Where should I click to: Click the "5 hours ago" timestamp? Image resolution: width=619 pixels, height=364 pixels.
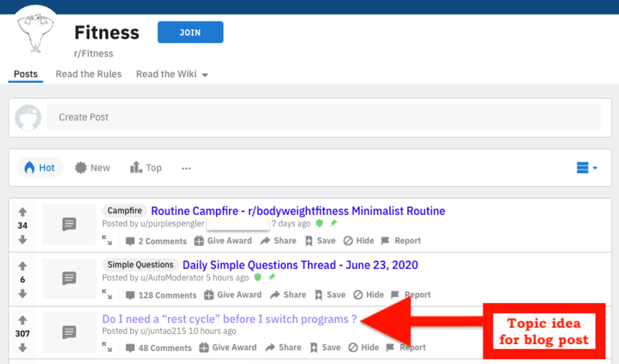point(227,277)
